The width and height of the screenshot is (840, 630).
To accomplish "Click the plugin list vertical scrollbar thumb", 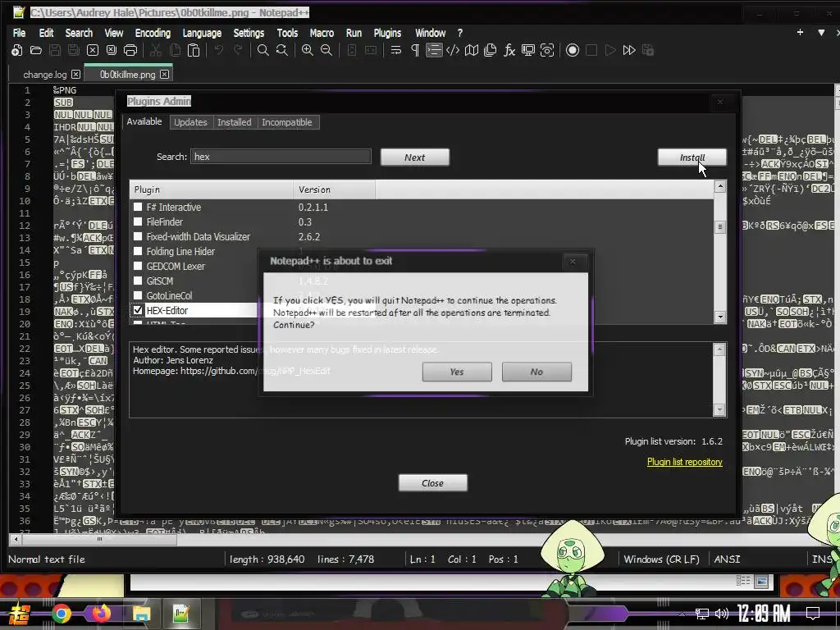I will click(x=720, y=226).
